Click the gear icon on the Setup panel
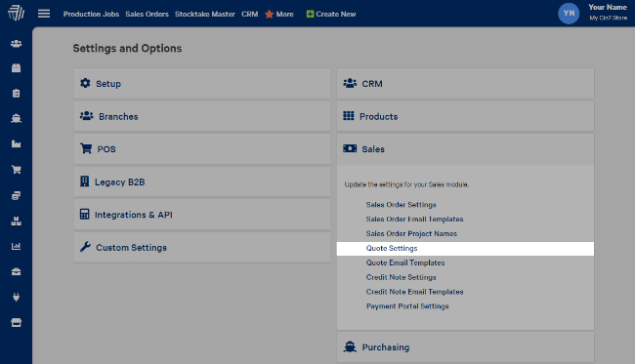Screen dimensions: 635x364 pos(85,83)
